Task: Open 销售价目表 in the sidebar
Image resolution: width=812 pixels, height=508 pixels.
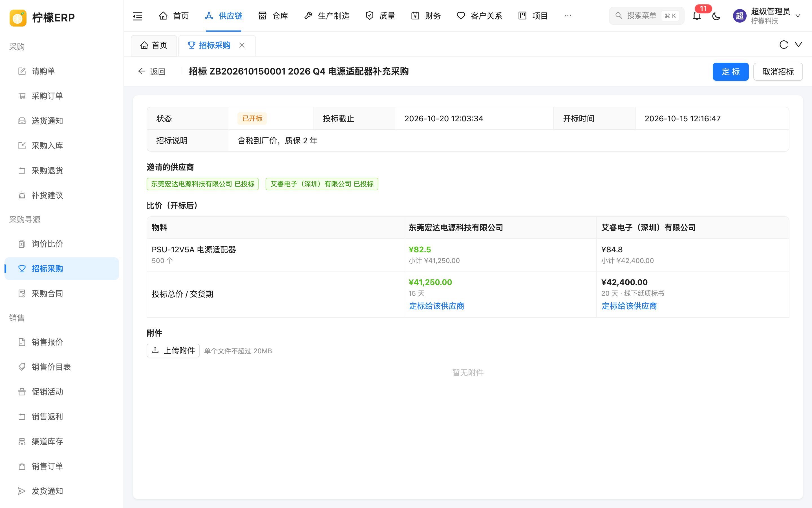Action: pos(62,367)
